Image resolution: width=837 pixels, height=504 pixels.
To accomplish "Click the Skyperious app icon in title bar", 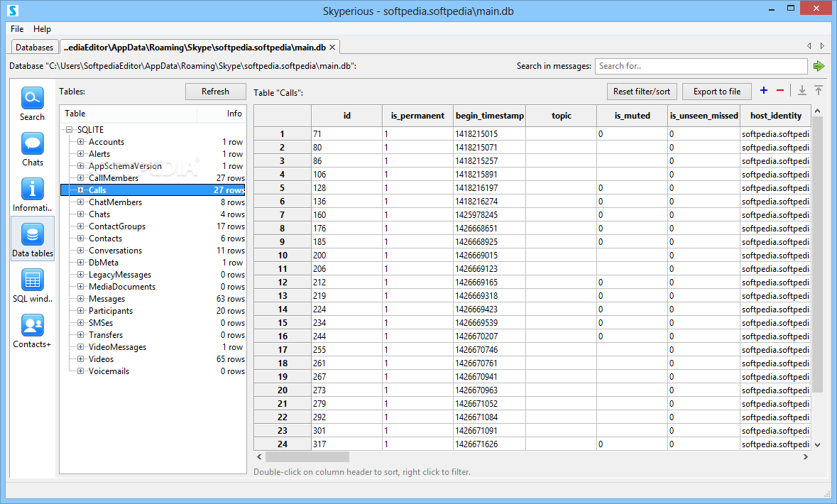I will coord(13,10).
